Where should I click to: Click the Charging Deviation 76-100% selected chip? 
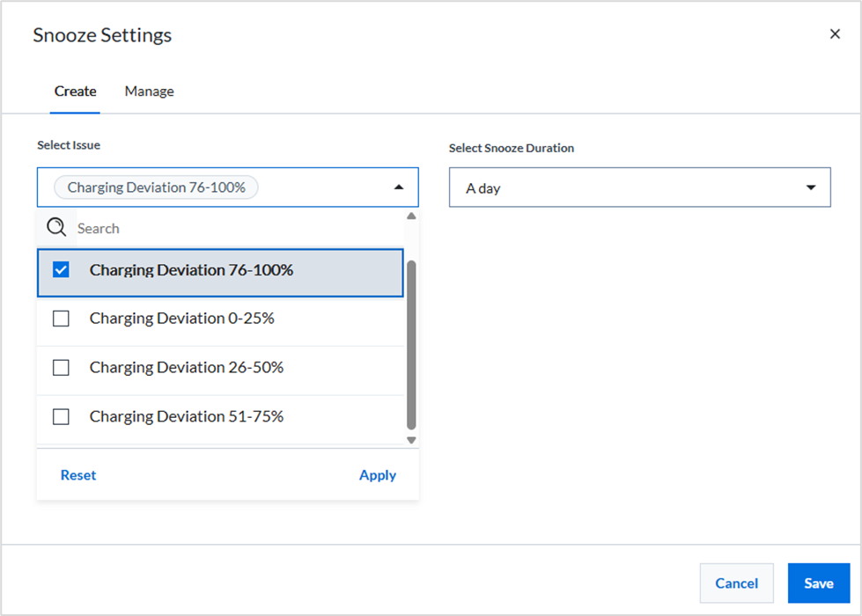pyautogui.click(x=156, y=187)
